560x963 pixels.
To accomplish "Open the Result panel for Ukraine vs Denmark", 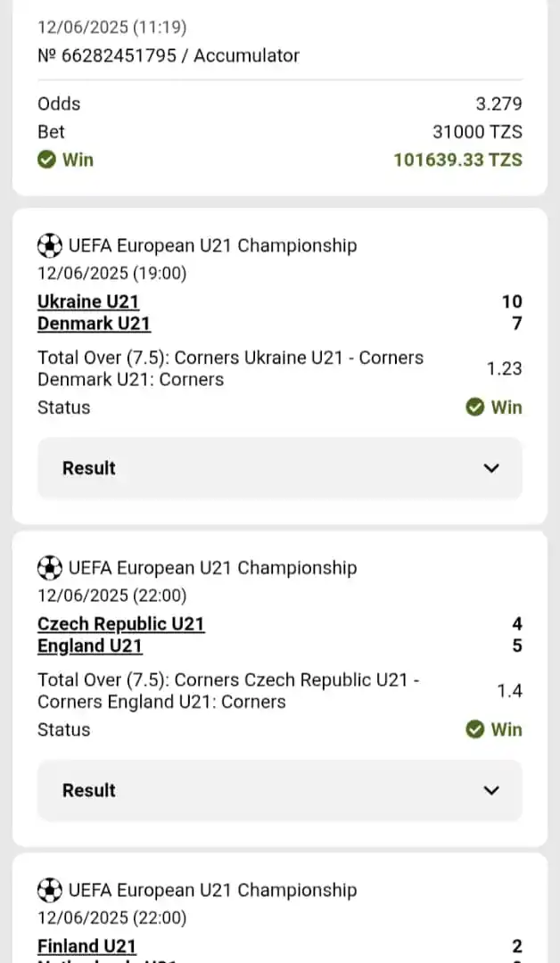I will (x=280, y=469).
